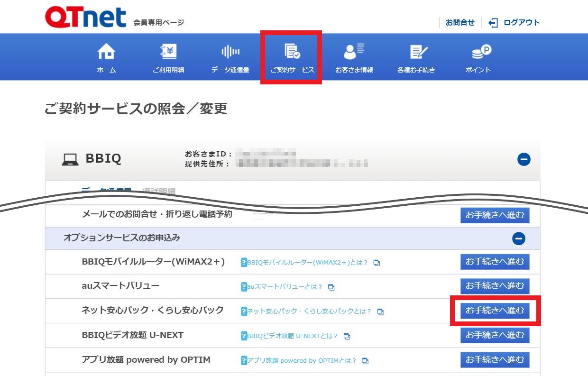Click the QTnet logo

click(x=86, y=18)
